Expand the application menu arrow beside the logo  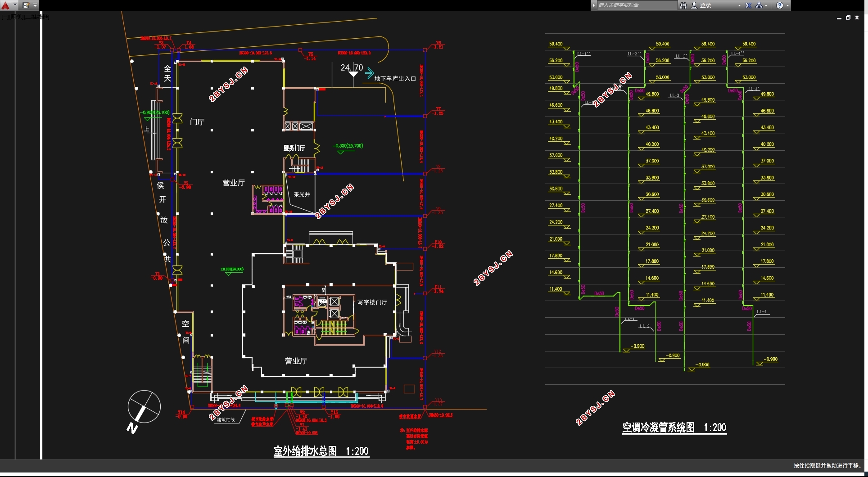(15, 5)
